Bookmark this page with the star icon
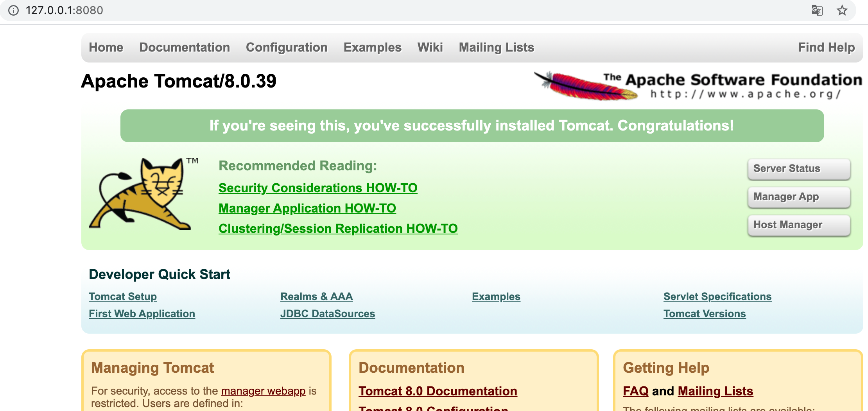This screenshot has width=868, height=411. coord(842,10)
